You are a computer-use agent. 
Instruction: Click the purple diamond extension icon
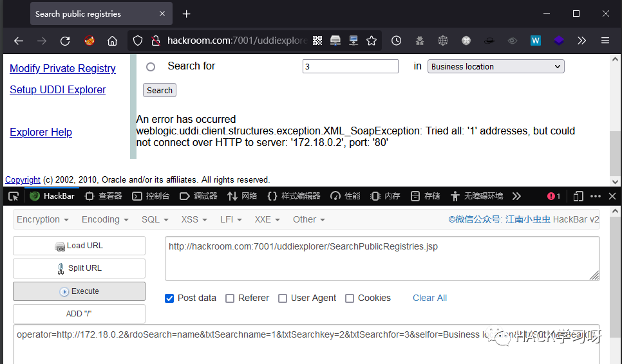(558, 41)
